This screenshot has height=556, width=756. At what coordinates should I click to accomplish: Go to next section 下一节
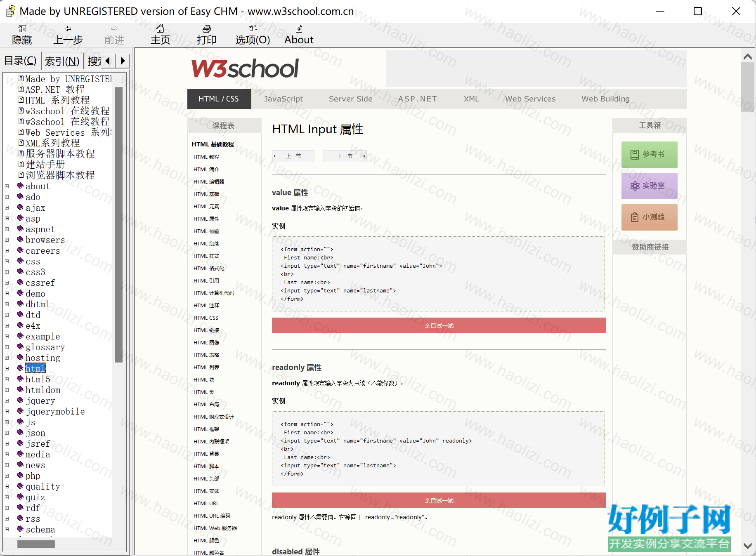point(345,156)
